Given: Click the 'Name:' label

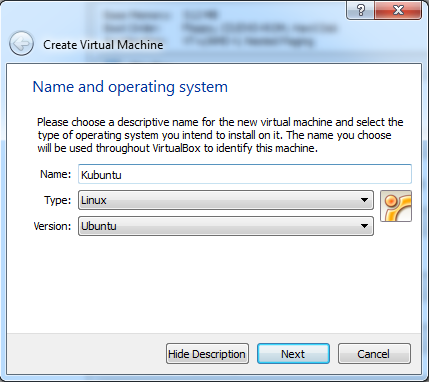Looking at the screenshot, I should coord(55,174).
